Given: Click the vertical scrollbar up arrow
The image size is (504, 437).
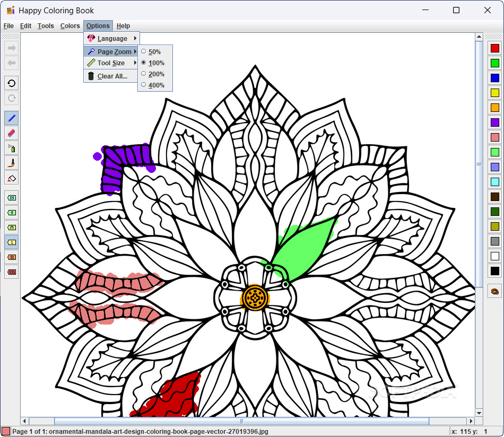Looking at the screenshot, I should click(479, 37).
